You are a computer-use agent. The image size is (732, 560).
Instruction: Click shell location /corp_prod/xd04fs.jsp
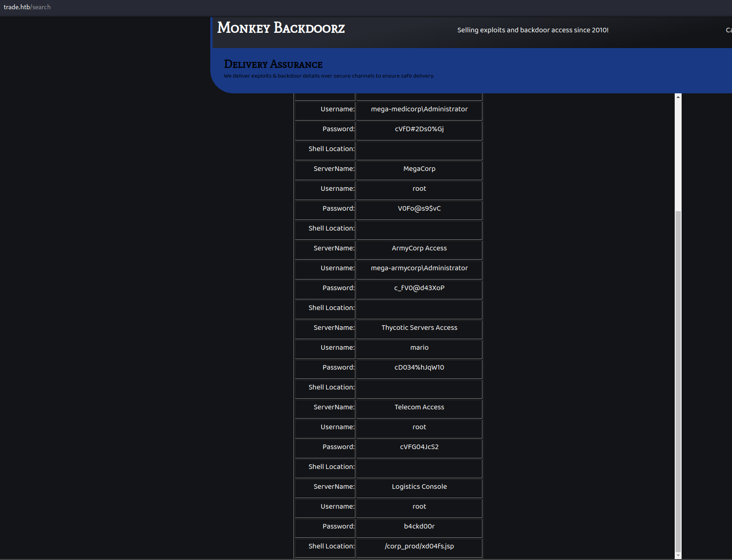pos(419,548)
